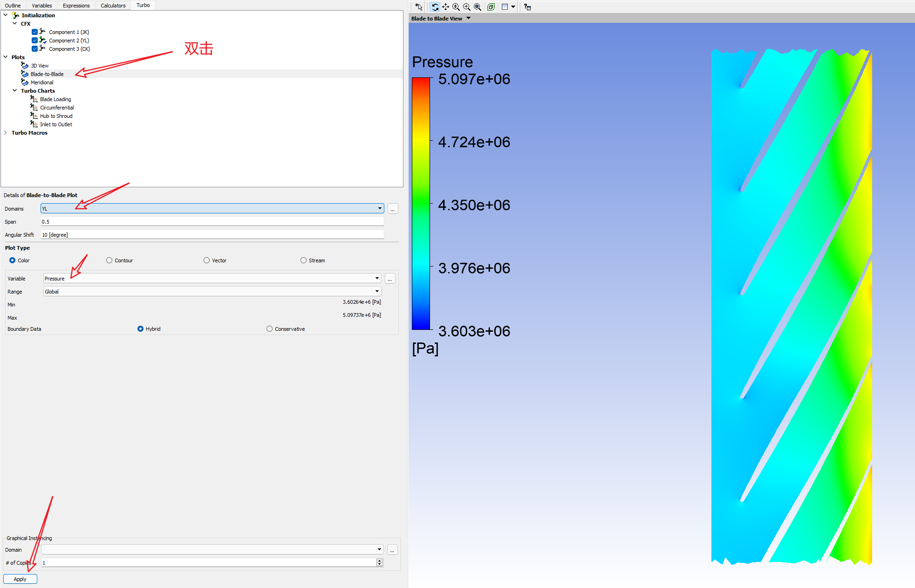
Task: Click the ellipsis button beside Domains
Action: [x=392, y=209]
